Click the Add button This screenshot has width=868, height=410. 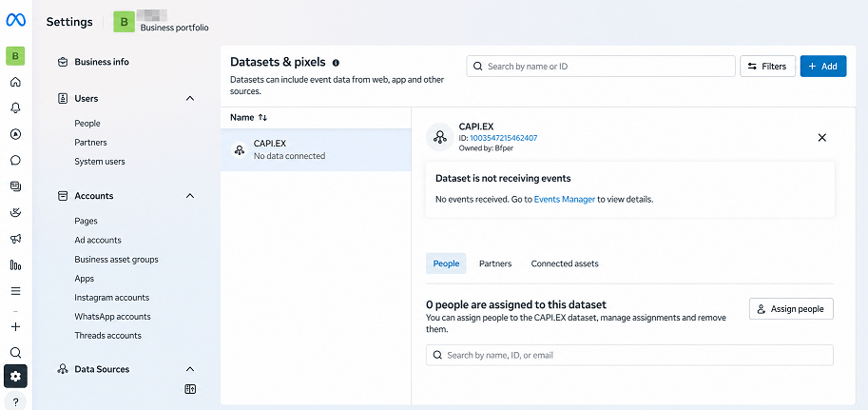(x=823, y=67)
